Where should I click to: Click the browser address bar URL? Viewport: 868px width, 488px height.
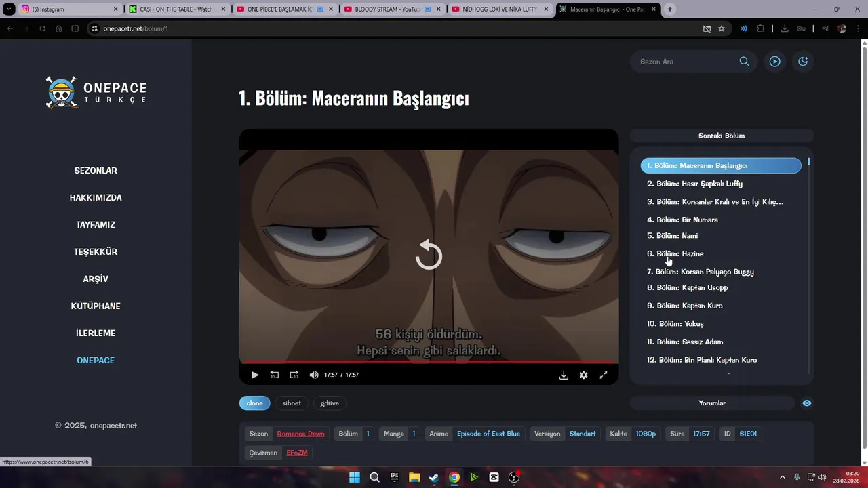tap(136, 28)
